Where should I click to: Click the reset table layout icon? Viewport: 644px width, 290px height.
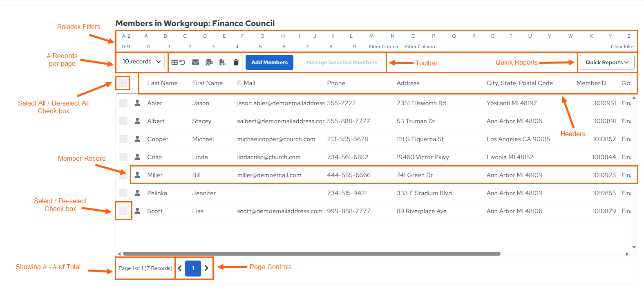[x=178, y=62]
